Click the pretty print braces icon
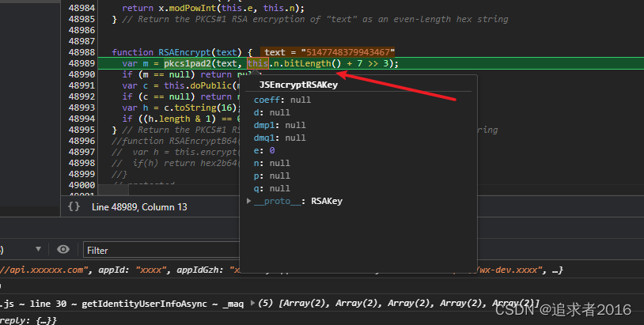644x325 pixels. (x=74, y=206)
